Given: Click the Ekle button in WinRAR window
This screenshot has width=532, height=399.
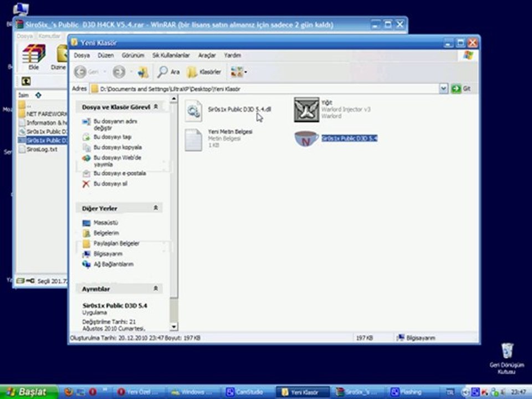Looking at the screenshot, I should click(34, 57).
